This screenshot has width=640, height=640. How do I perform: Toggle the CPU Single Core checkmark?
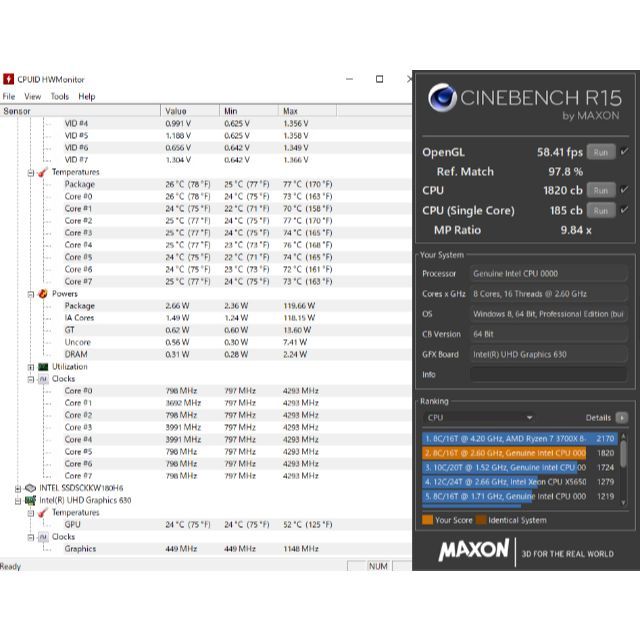point(624,210)
